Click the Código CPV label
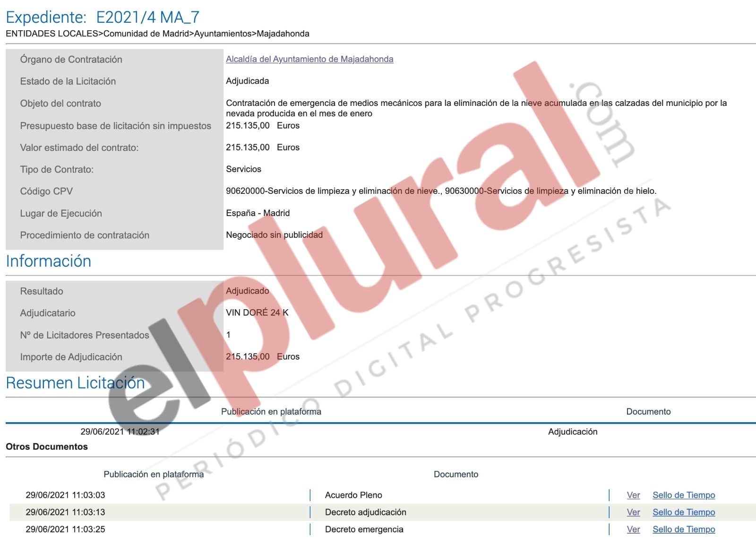The image size is (756, 547). [46, 191]
